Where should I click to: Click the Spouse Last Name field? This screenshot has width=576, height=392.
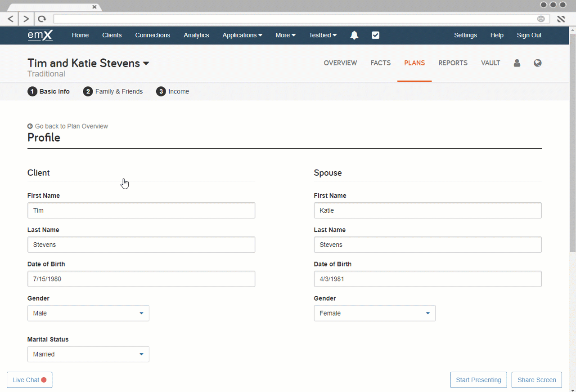tap(427, 245)
